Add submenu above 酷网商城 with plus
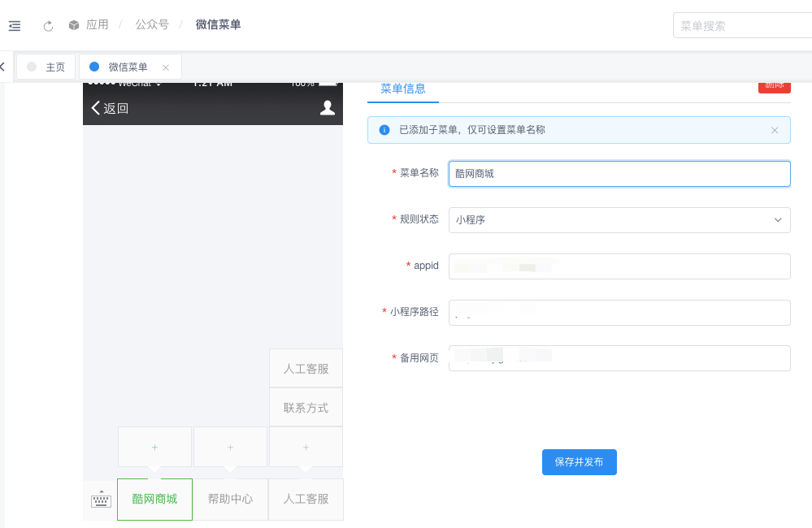Viewport: 812px width, 528px height. 154,448
